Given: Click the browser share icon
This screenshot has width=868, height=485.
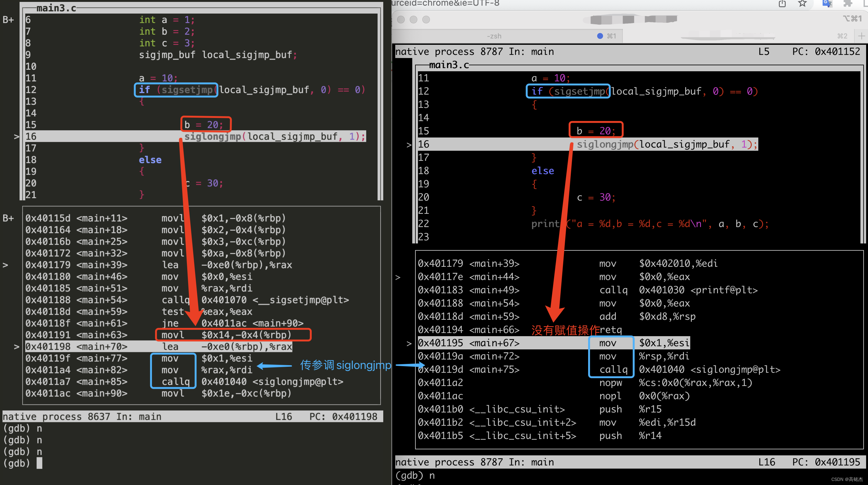Looking at the screenshot, I should pyautogui.click(x=782, y=4).
